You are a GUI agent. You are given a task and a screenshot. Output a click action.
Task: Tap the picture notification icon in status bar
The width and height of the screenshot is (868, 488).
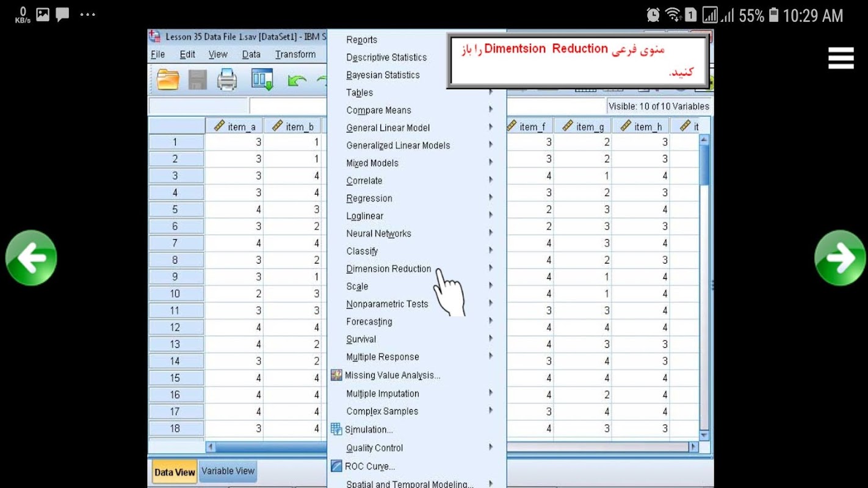point(43,15)
